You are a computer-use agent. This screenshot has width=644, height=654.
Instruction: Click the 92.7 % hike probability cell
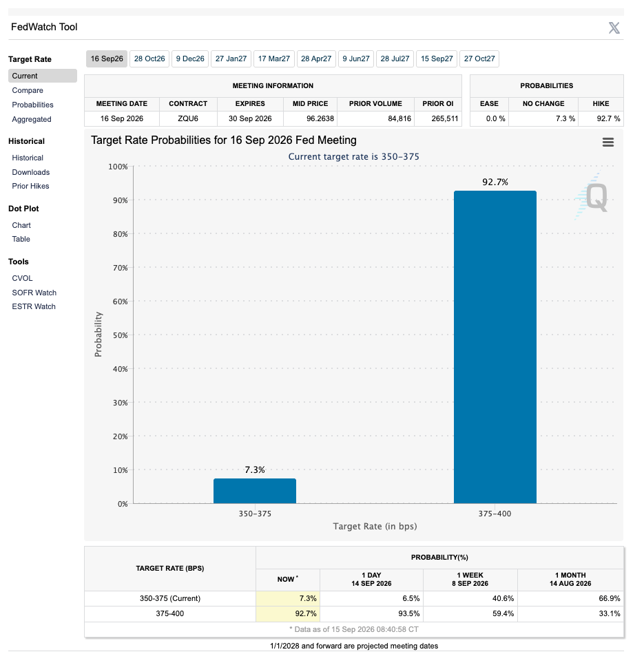click(601, 119)
